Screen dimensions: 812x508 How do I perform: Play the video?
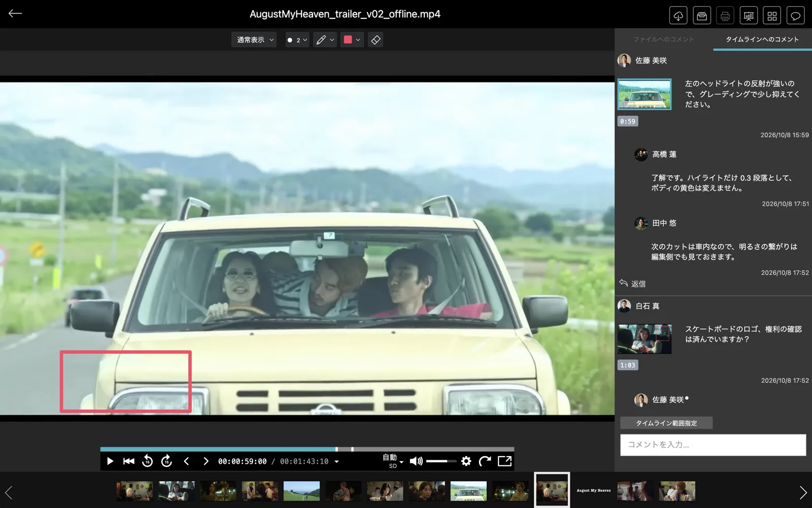110,461
